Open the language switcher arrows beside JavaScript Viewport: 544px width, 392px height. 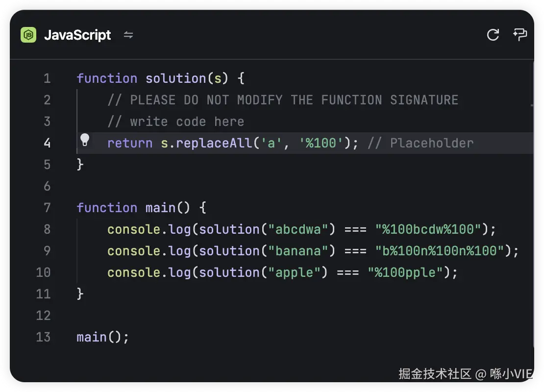tap(128, 35)
